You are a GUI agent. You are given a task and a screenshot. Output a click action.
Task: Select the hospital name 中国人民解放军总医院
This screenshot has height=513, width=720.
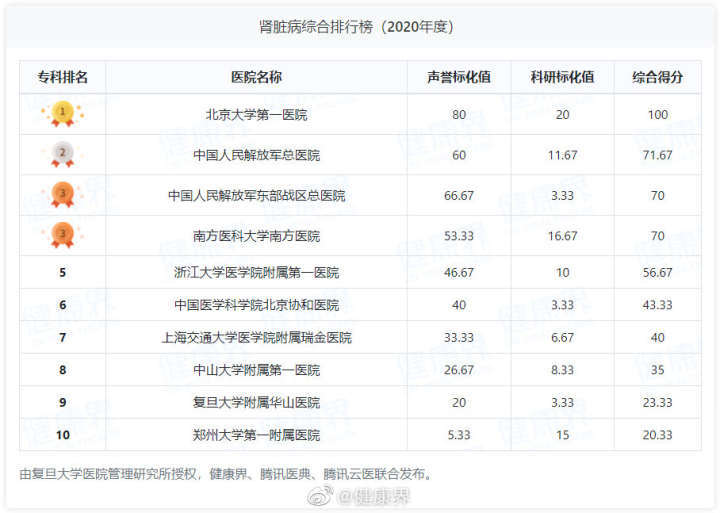256,155
